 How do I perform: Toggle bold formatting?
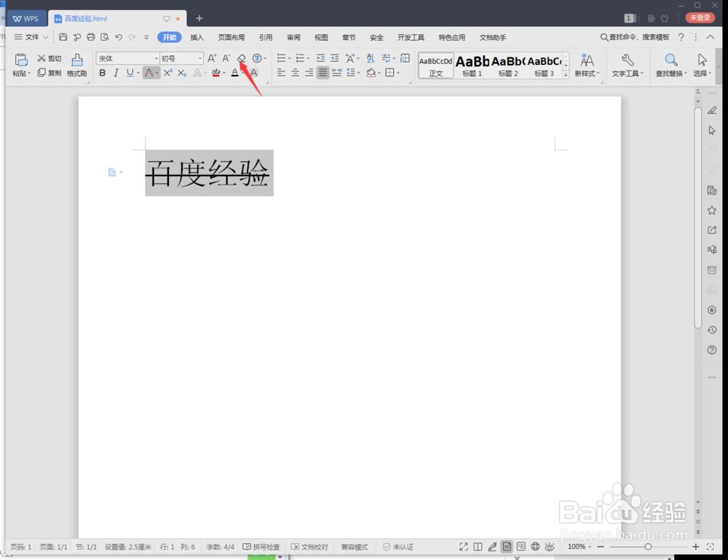click(102, 72)
